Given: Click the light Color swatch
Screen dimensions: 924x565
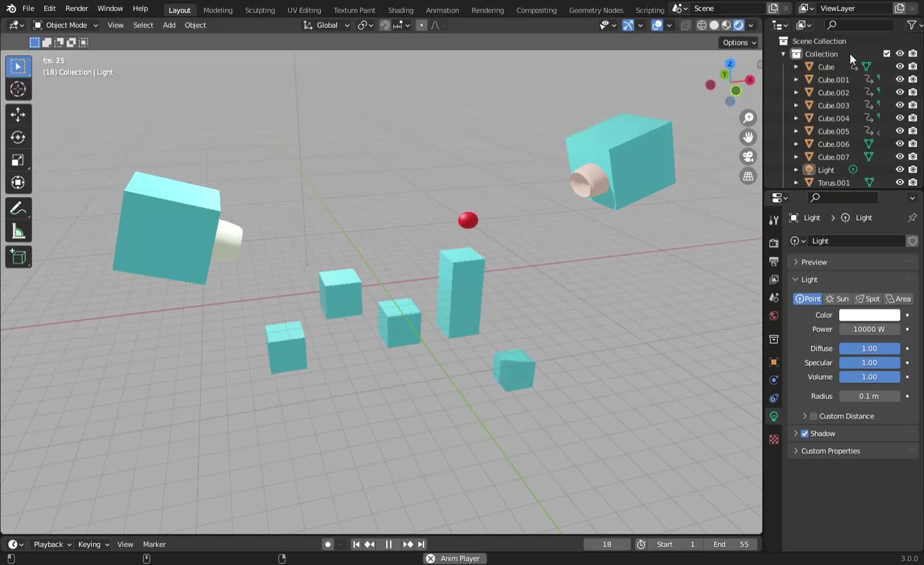Looking at the screenshot, I should click(x=869, y=315).
